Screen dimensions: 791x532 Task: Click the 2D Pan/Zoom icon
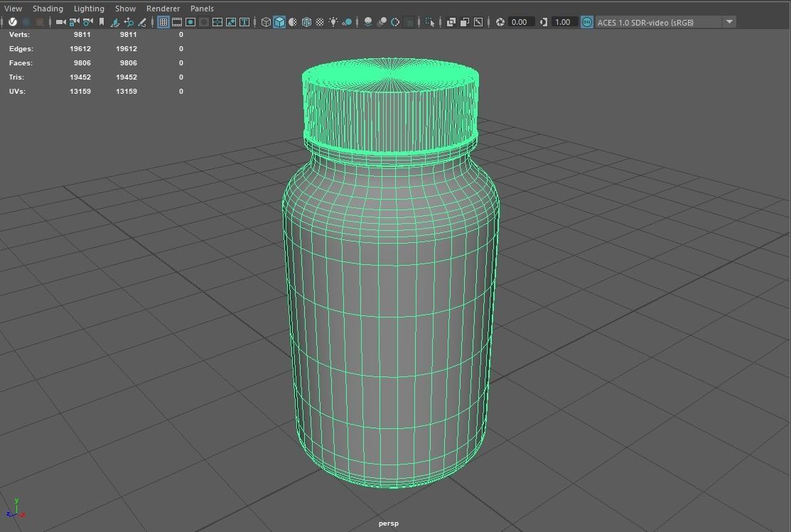(x=129, y=22)
